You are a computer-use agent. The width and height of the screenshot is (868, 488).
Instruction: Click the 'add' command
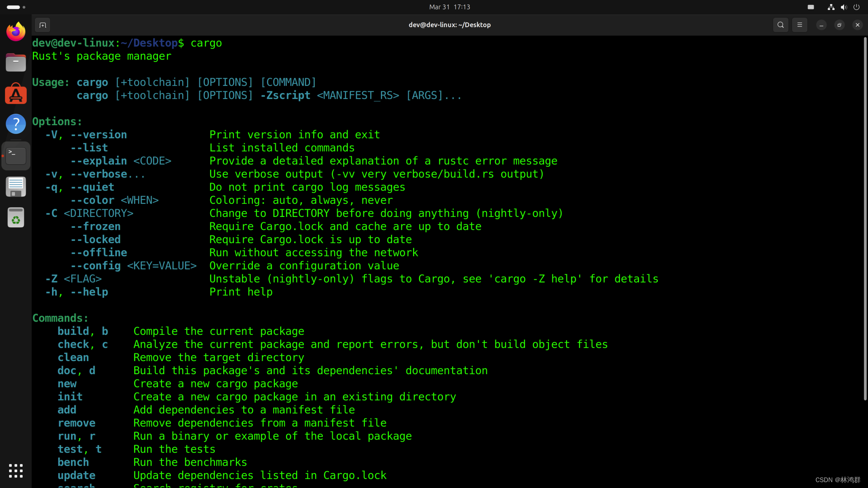(x=67, y=410)
